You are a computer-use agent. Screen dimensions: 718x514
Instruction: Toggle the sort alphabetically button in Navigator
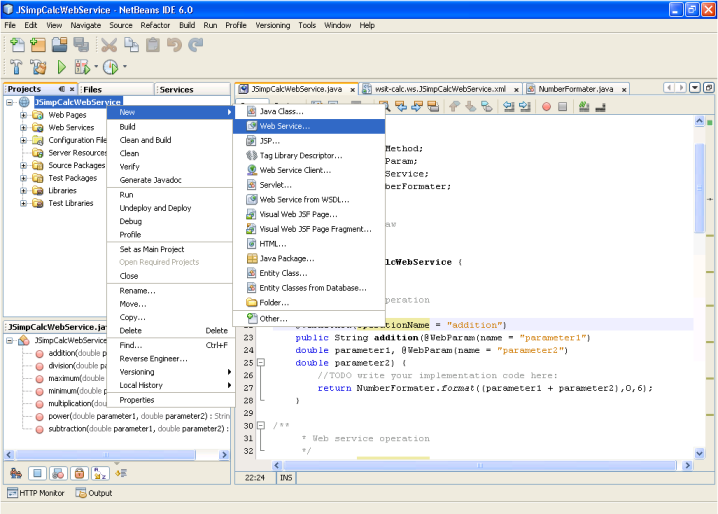tap(98, 473)
